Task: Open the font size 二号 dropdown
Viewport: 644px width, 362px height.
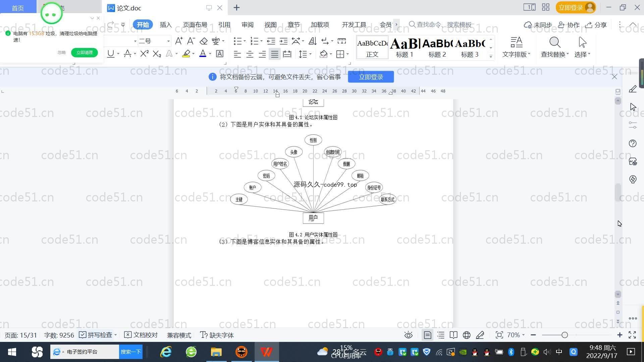Action: (168, 41)
